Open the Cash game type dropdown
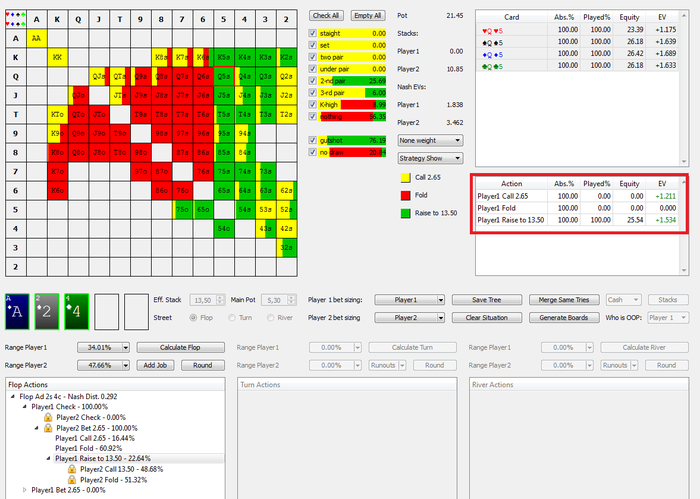This screenshot has width=700, height=499. 624,299
